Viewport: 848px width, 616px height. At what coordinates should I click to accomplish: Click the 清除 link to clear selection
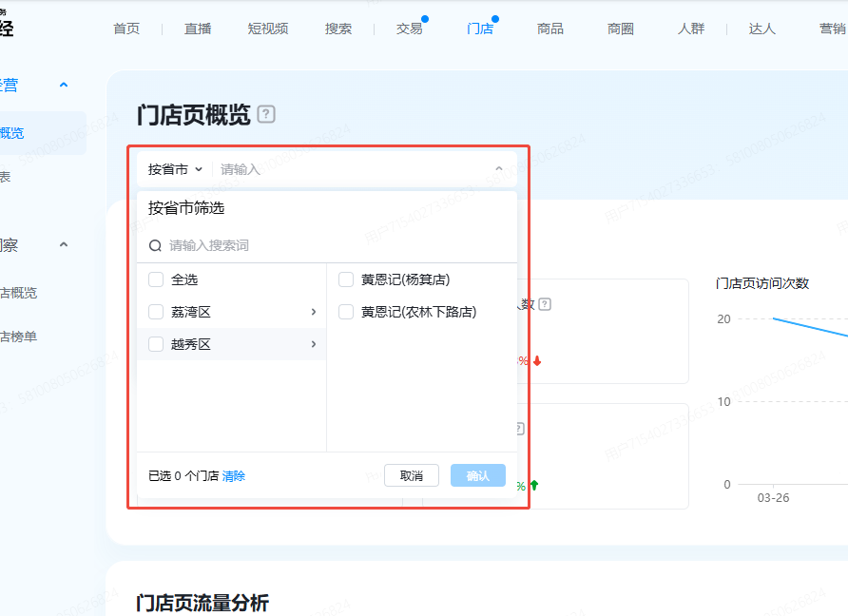(234, 475)
